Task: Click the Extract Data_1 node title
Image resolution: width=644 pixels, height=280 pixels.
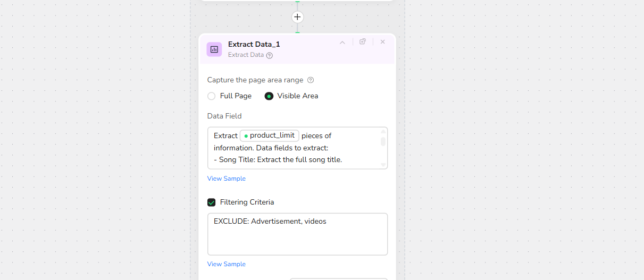Action: click(x=254, y=44)
